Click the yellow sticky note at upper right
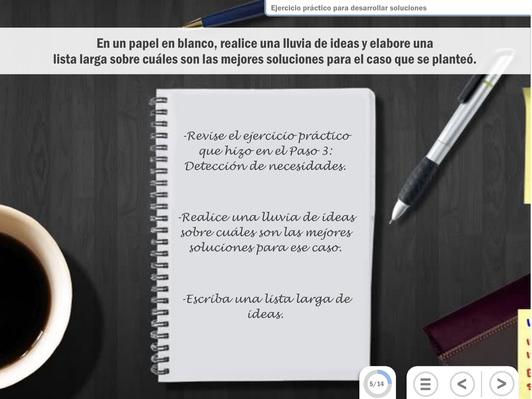 [x=527, y=145]
